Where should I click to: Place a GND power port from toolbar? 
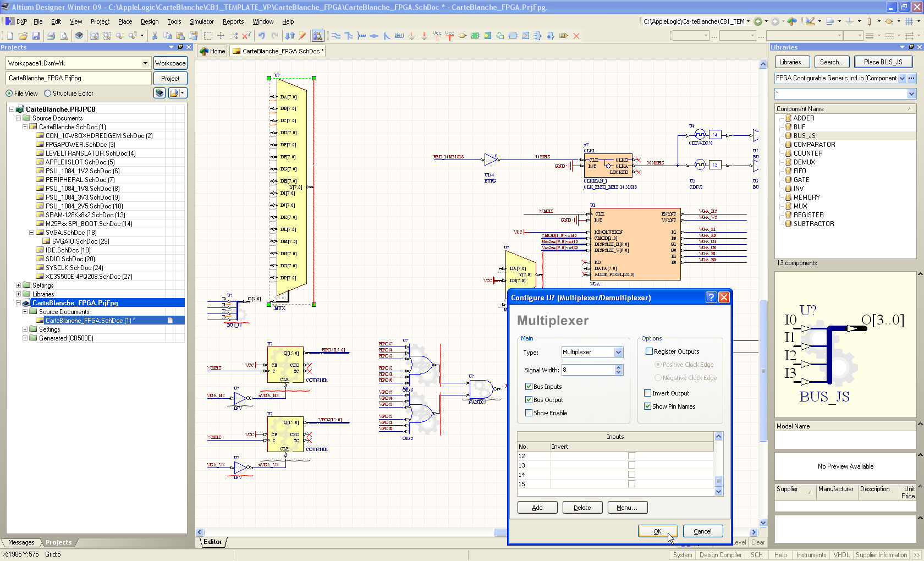point(412,36)
